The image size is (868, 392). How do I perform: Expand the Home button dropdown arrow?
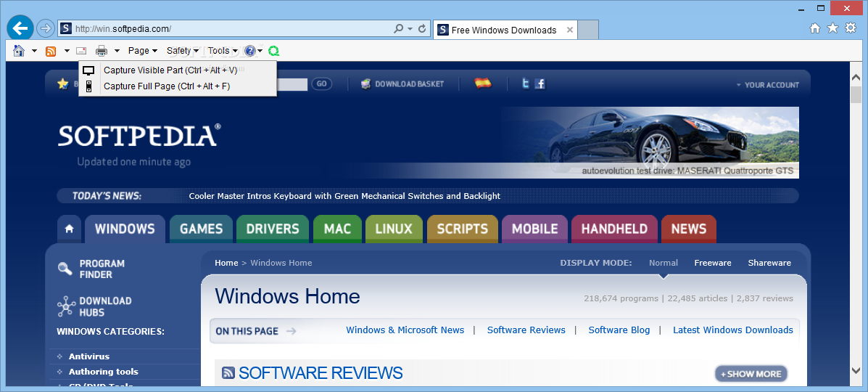coord(34,51)
